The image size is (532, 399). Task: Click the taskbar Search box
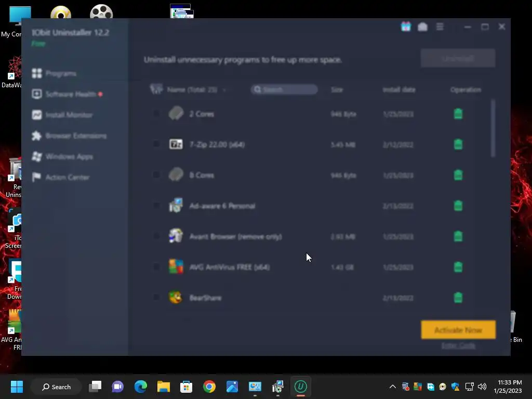[x=56, y=387]
